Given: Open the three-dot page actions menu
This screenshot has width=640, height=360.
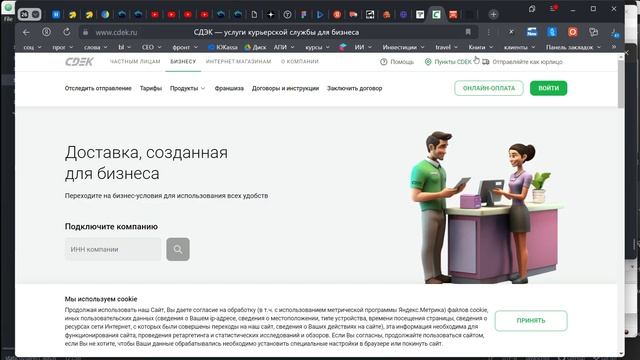Looking at the screenshot, I should click(x=489, y=32).
